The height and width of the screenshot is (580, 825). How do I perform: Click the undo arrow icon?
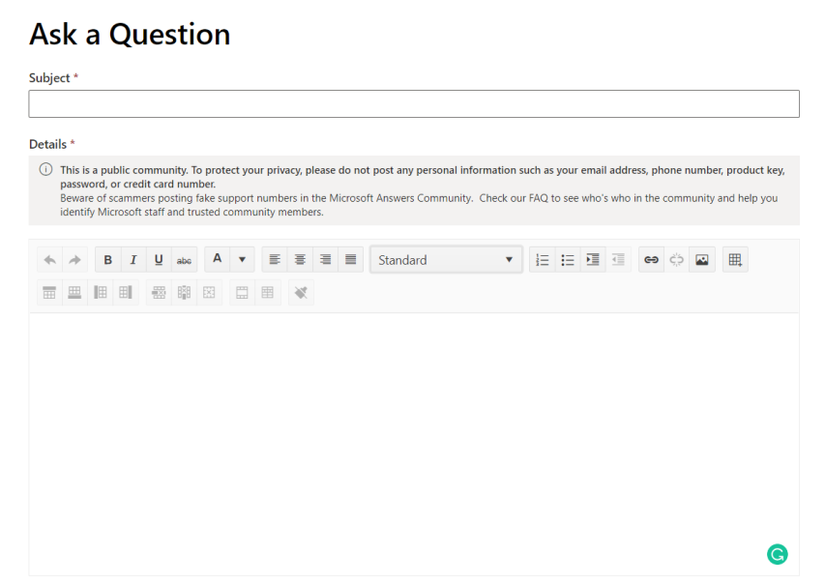click(x=50, y=259)
